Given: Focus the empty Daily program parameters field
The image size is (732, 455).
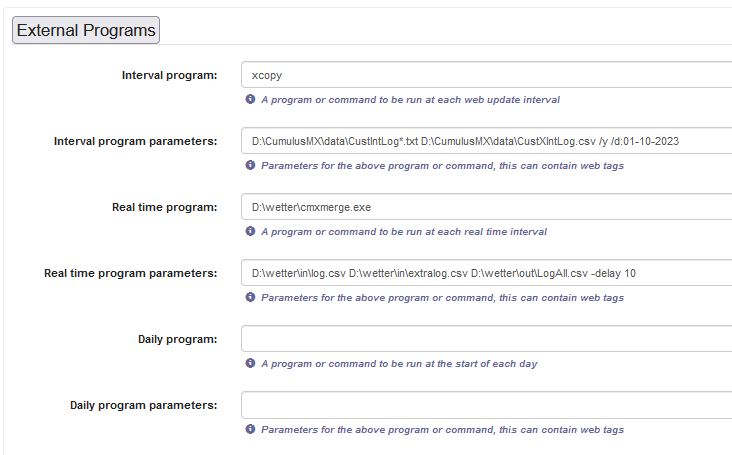Looking at the screenshot, I should pos(486,405).
